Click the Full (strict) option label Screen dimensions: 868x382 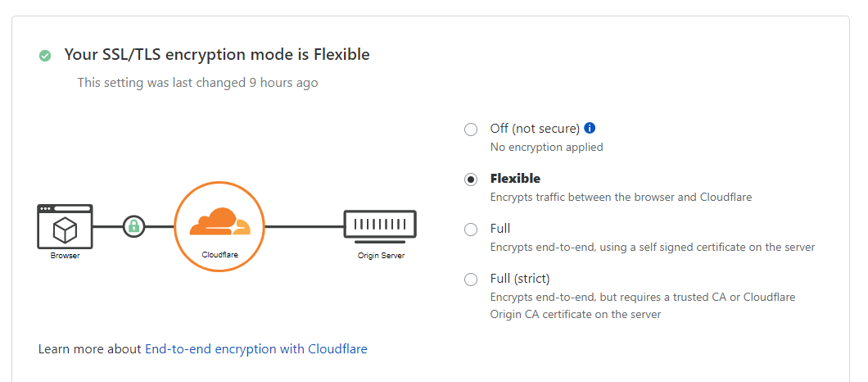pyautogui.click(x=520, y=279)
